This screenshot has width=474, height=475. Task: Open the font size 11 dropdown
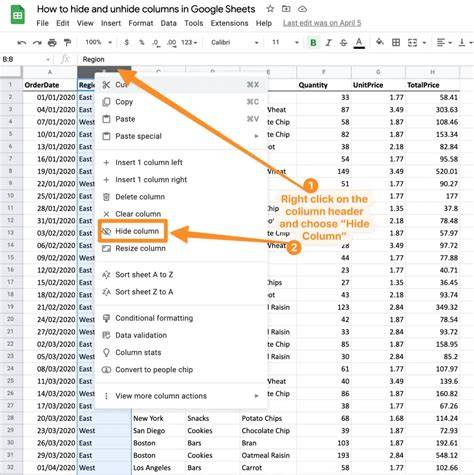[285, 42]
